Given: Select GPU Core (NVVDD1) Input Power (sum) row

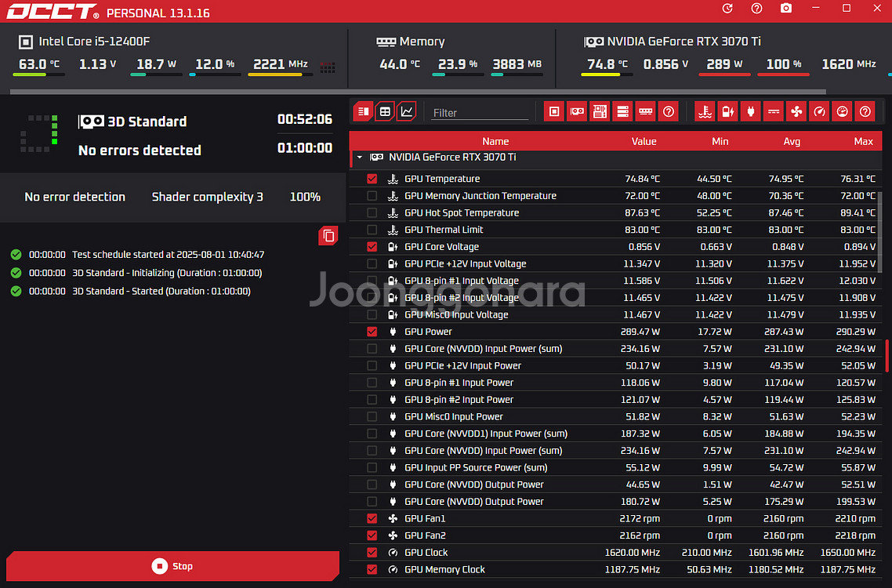Looking at the screenshot, I should coord(615,434).
